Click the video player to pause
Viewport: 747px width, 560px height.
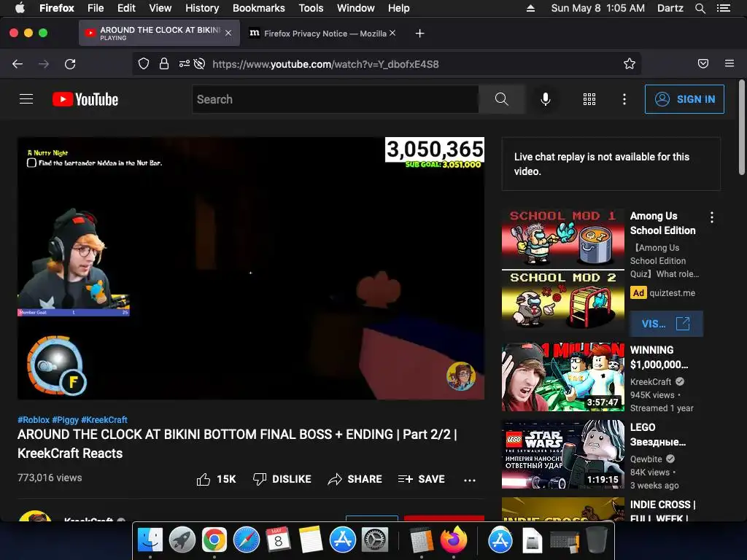point(251,268)
